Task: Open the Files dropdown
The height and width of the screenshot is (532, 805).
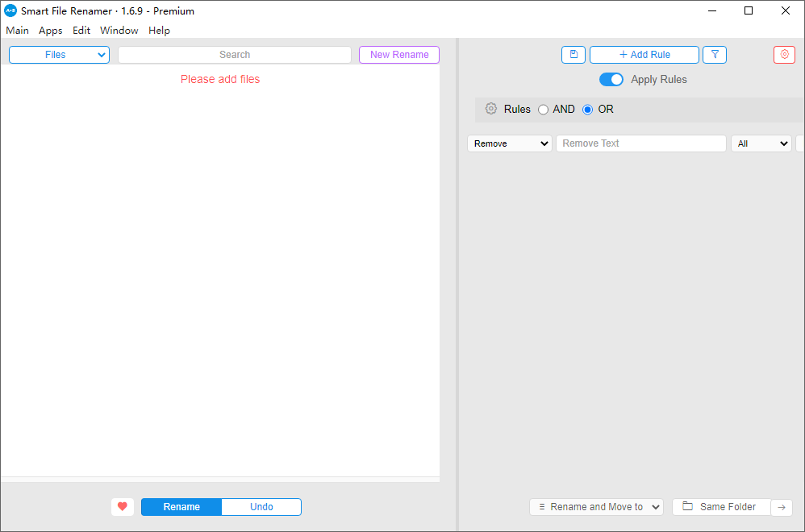Action: pyautogui.click(x=59, y=55)
